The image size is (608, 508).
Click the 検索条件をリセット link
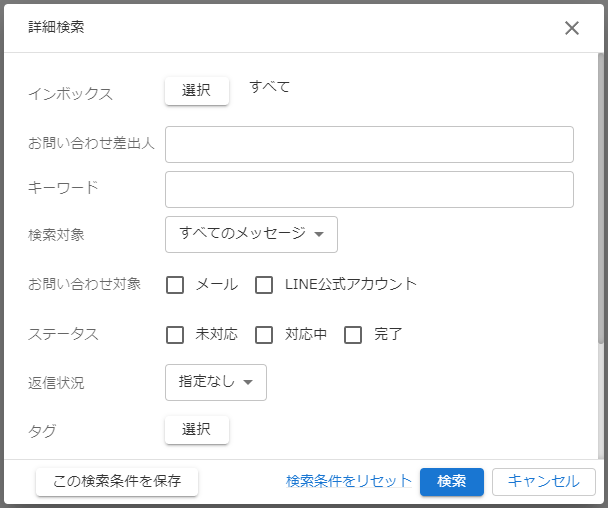pyautogui.click(x=349, y=481)
